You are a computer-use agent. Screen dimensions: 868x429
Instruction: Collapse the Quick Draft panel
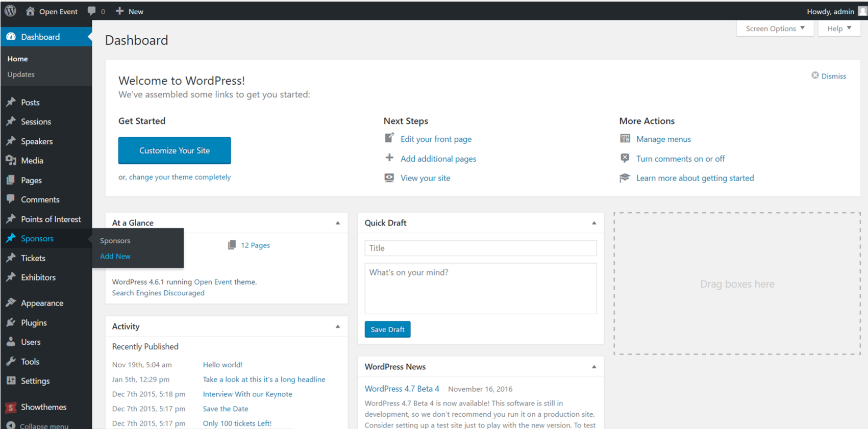[594, 223]
